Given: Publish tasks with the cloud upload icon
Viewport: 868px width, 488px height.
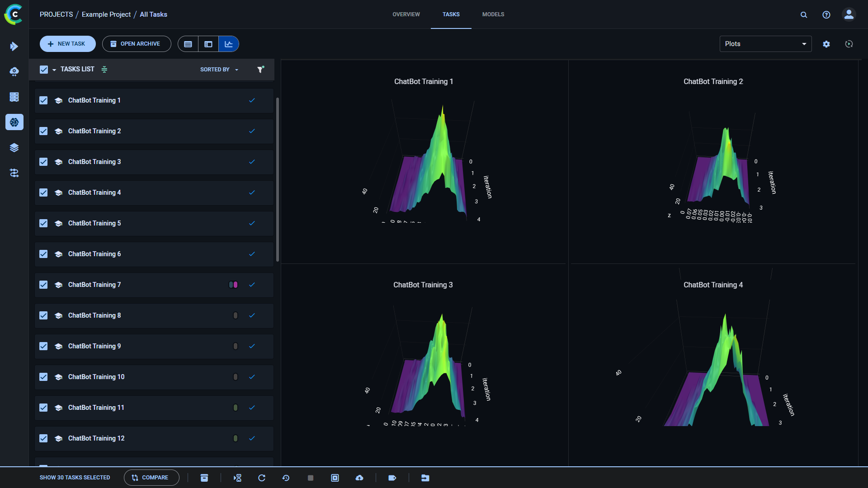Looking at the screenshot, I should tap(359, 478).
